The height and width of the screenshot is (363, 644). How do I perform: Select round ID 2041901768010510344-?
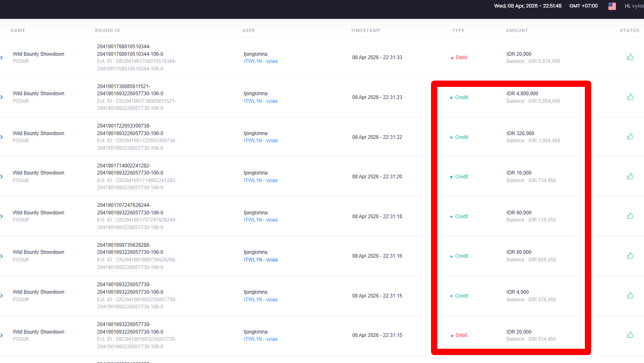(124, 47)
